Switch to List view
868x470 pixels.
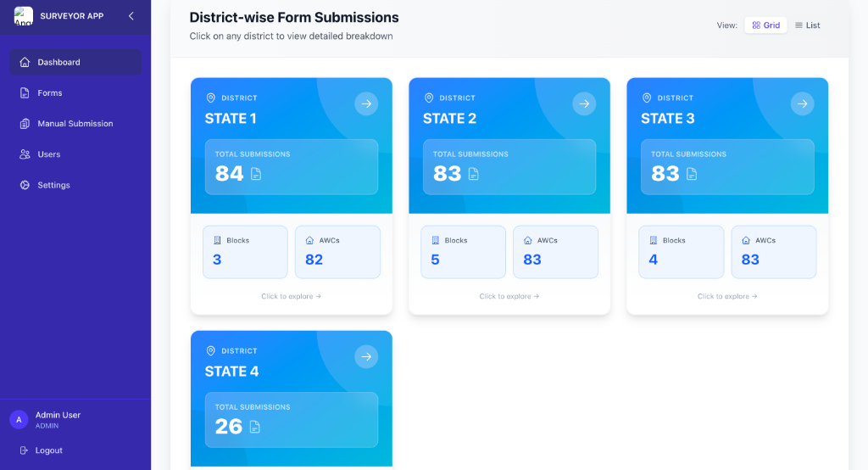[x=807, y=25]
